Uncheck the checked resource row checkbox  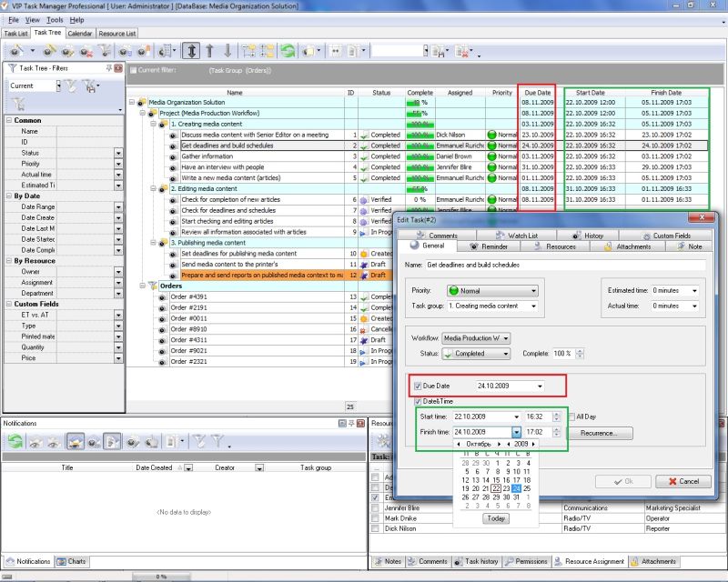tap(375, 497)
